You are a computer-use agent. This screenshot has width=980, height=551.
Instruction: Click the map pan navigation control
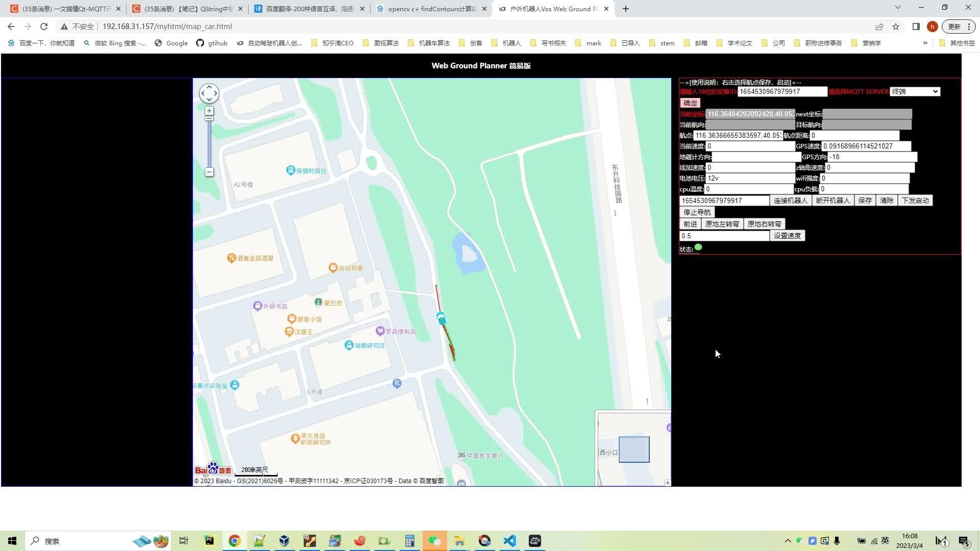click(x=209, y=93)
